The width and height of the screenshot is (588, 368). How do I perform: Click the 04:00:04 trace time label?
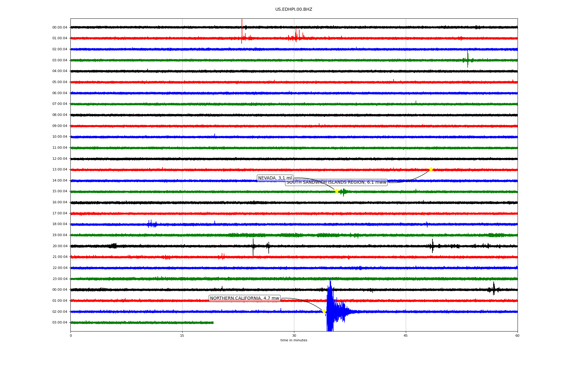(60, 71)
